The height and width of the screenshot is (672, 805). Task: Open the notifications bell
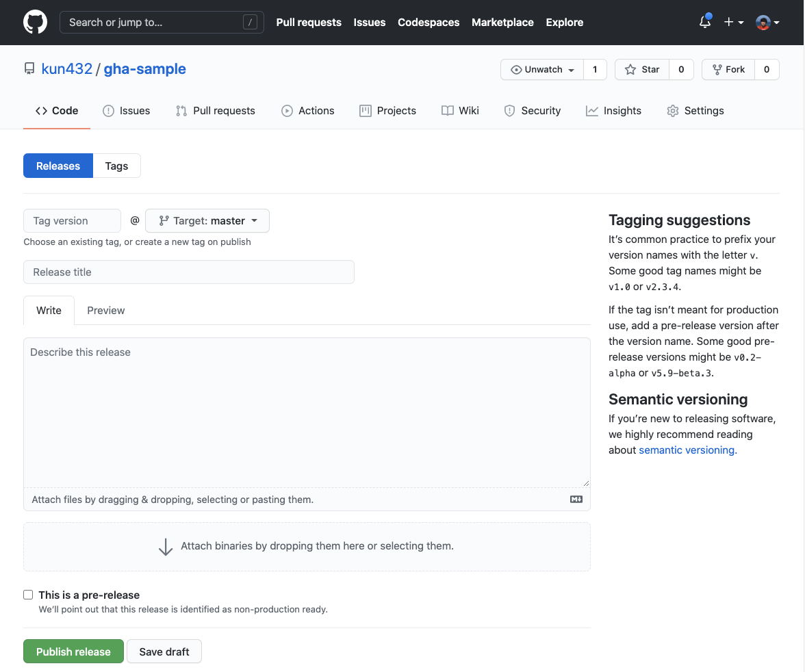[x=705, y=22]
